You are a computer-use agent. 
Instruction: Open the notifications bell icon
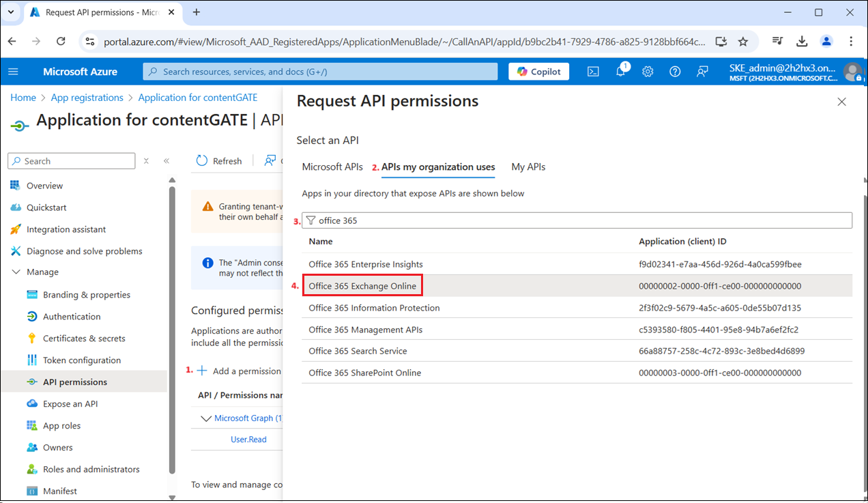coord(621,72)
